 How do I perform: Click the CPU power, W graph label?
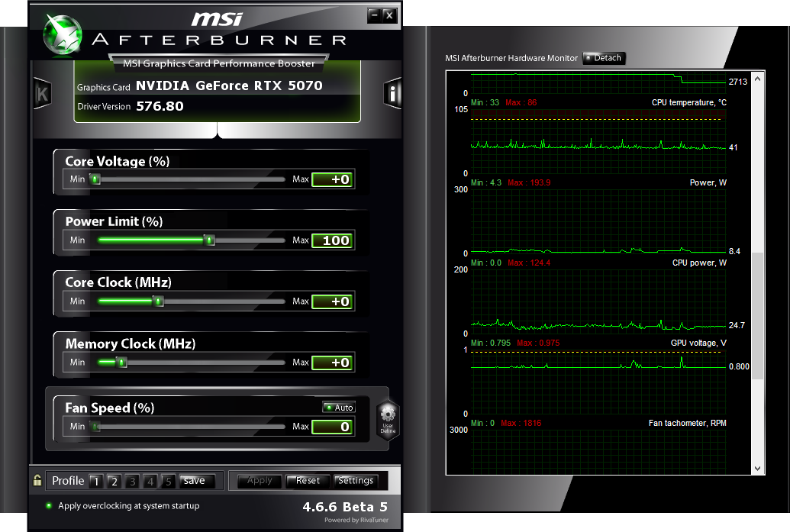tap(699, 263)
